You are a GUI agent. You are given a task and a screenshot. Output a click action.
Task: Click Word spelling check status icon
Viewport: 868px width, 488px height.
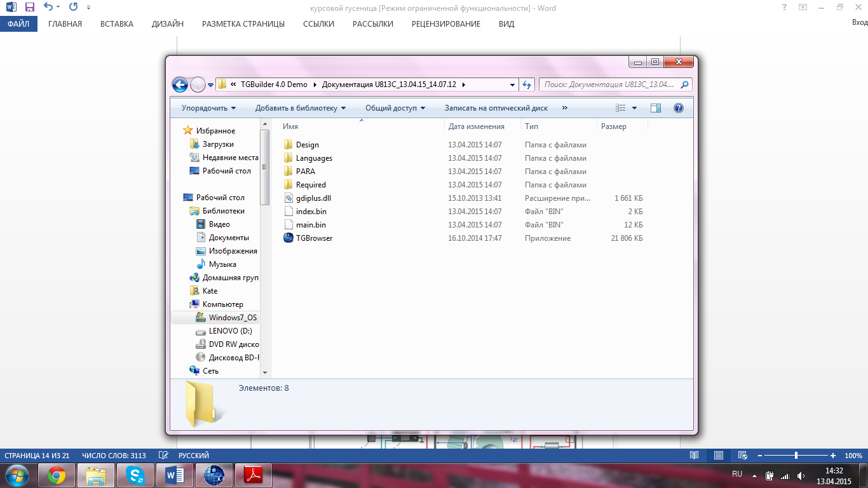click(163, 456)
